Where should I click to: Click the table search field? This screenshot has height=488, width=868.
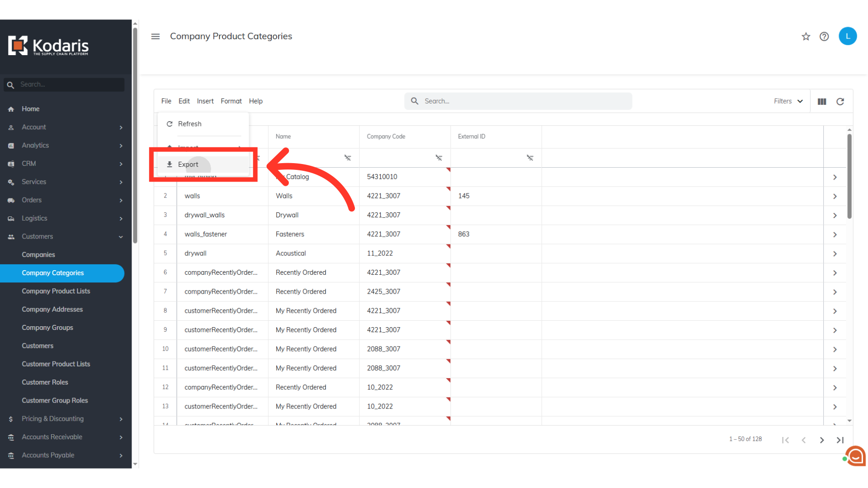click(x=524, y=101)
